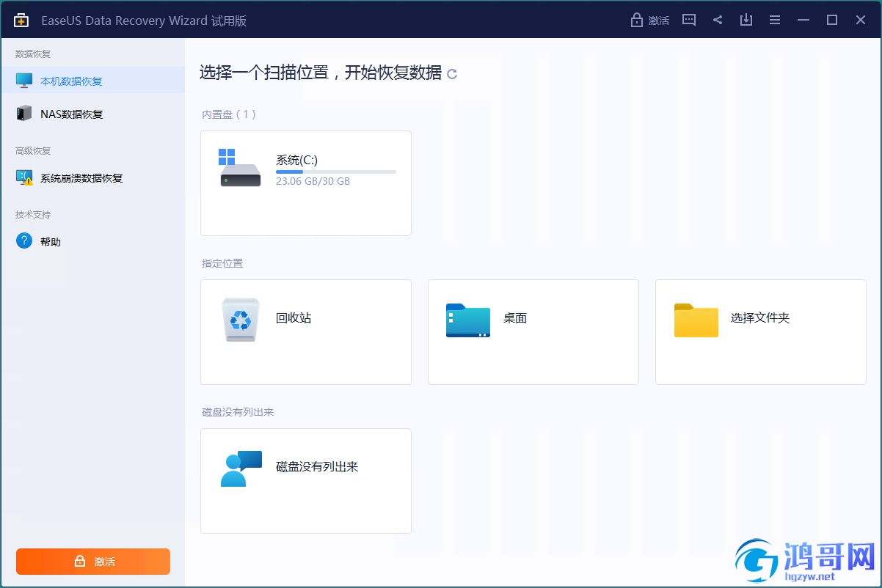Click the 23.06 GB/30 GB size text

313,181
